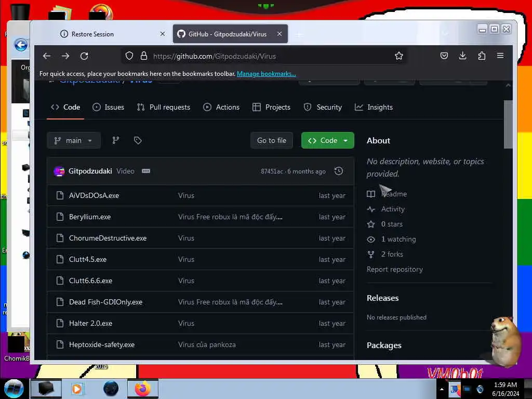Click the file icon beside Beryllium.exe
Viewport: 532px width, 399px height.
tap(60, 217)
